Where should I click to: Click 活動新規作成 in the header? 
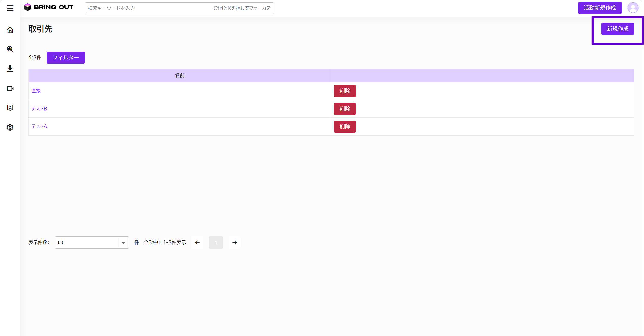pyautogui.click(x=600, y=8)
